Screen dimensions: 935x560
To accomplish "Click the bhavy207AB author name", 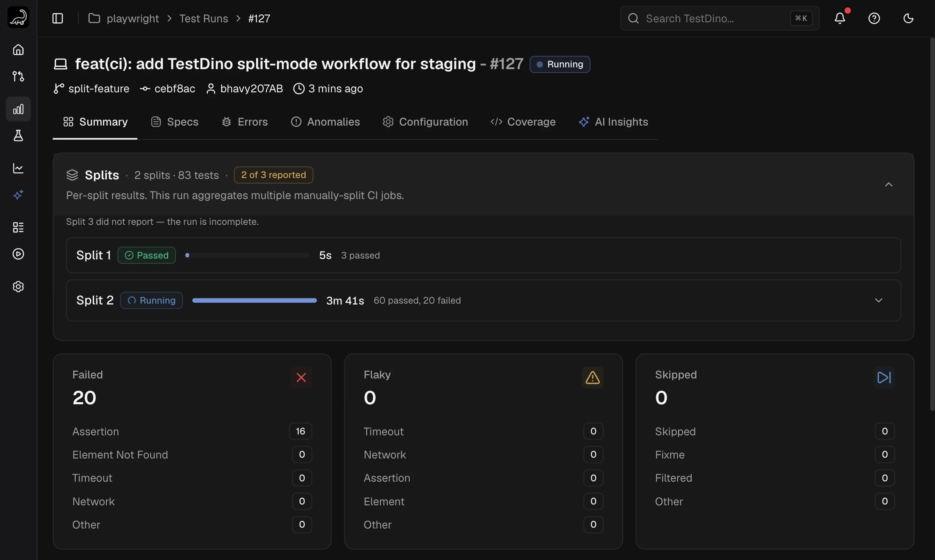I will pyautogui.click(x=252, y=89).
